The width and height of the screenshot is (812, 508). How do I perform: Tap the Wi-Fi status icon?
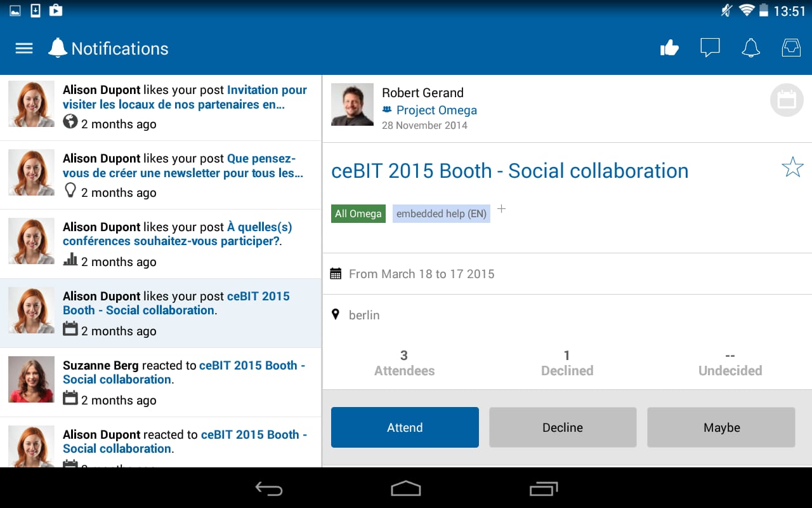[747, 10]
